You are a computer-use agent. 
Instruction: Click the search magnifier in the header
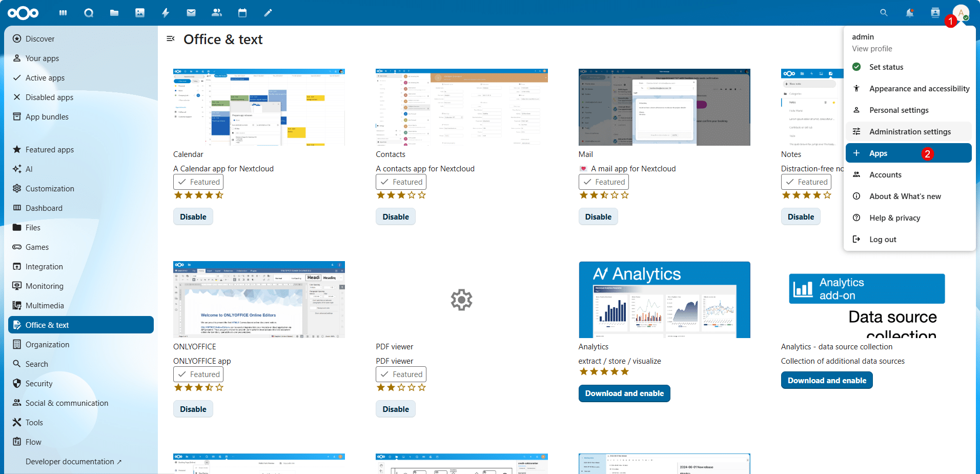click(x=884, y=13)
